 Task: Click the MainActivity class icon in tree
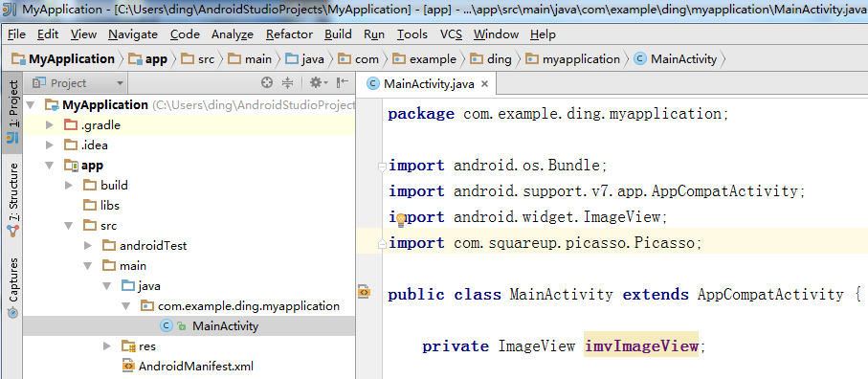point(166,326)
